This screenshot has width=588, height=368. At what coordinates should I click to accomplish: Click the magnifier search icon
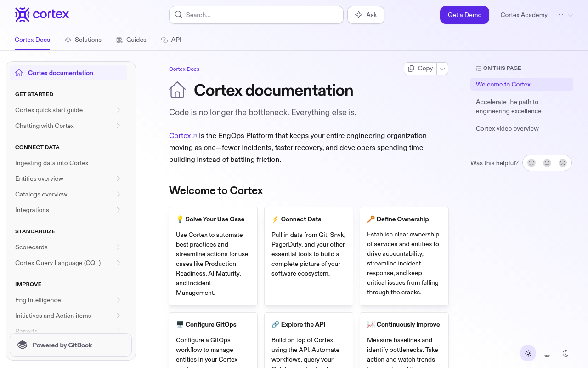tap(178, 15)
